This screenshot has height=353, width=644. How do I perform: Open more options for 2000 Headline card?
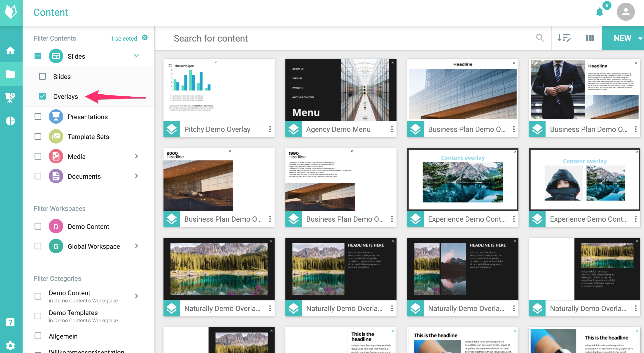(270, 219)
